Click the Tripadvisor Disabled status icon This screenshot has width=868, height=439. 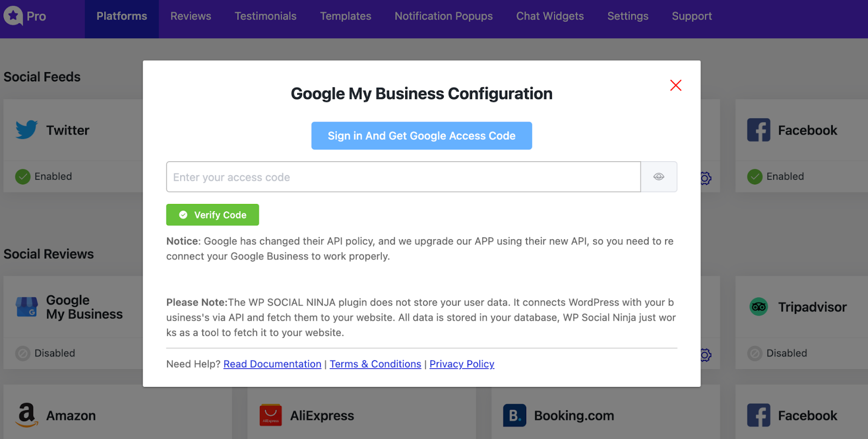[x=755, y=354]
